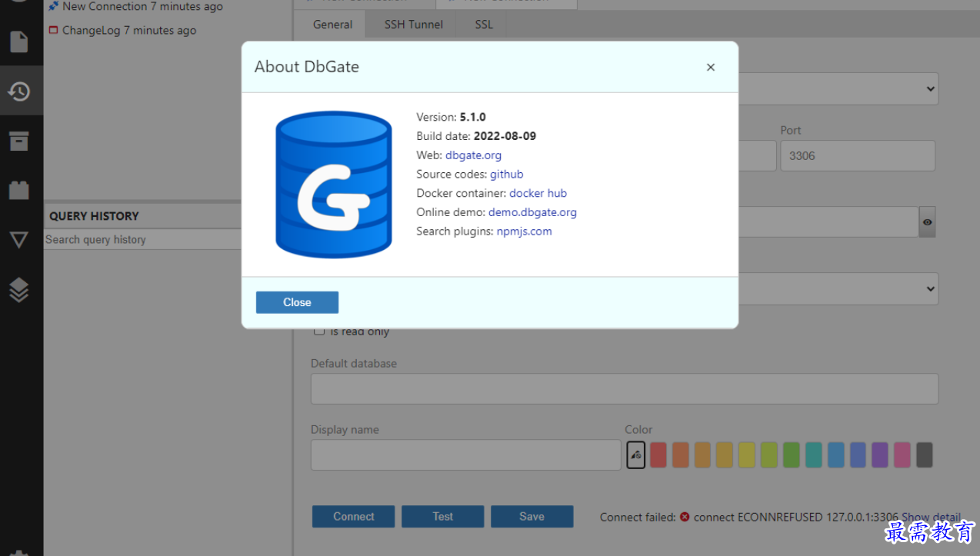Screen dimensions: 980x556
Task: Focus the Default database input
Action: [625, 388]
